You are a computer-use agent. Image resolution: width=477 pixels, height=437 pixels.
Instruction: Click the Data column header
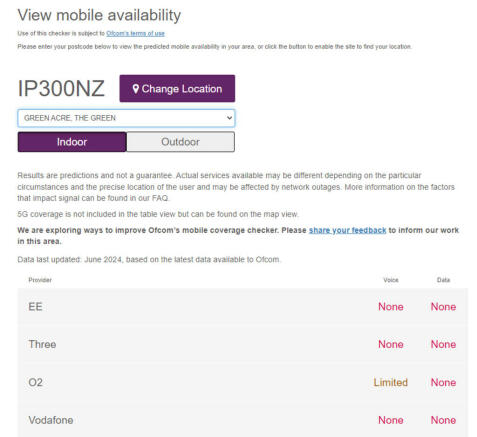[443, 280]
